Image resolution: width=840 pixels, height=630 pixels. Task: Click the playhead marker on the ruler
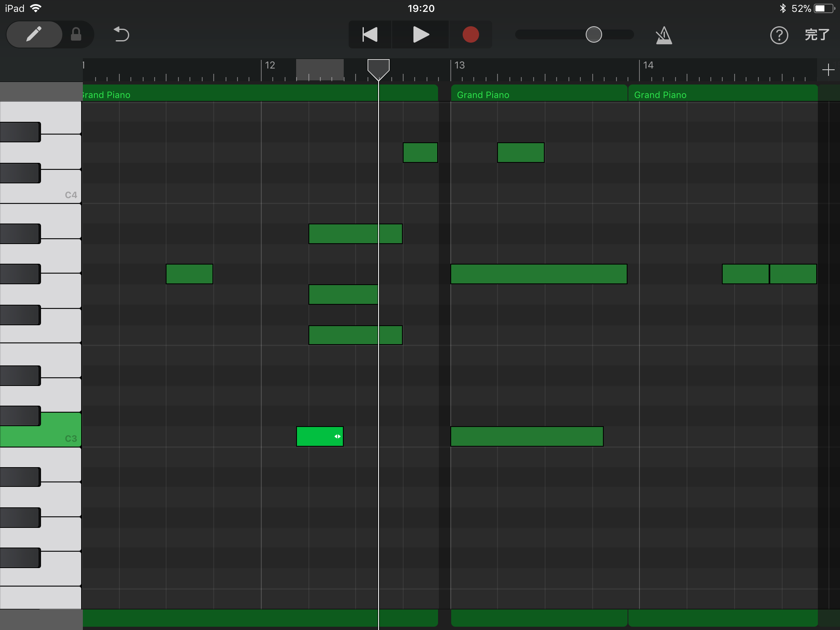pyautogui.click(x=378, y=69)
